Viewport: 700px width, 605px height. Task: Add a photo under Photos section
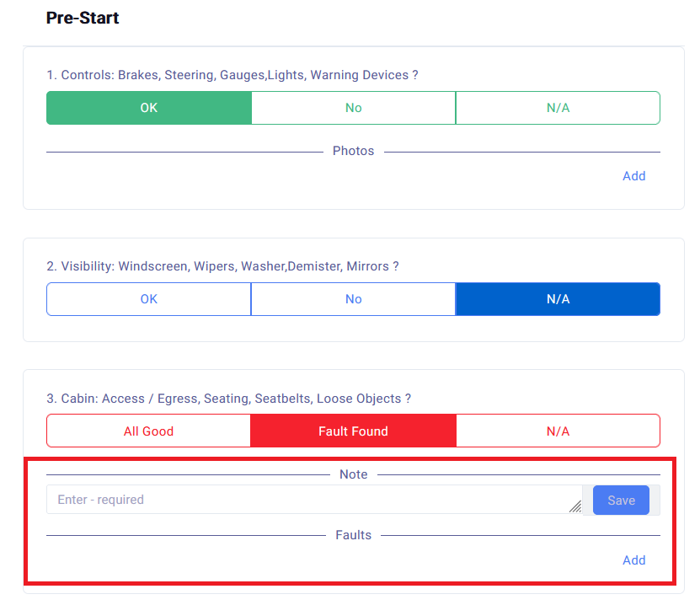click(x=633, y=176)
